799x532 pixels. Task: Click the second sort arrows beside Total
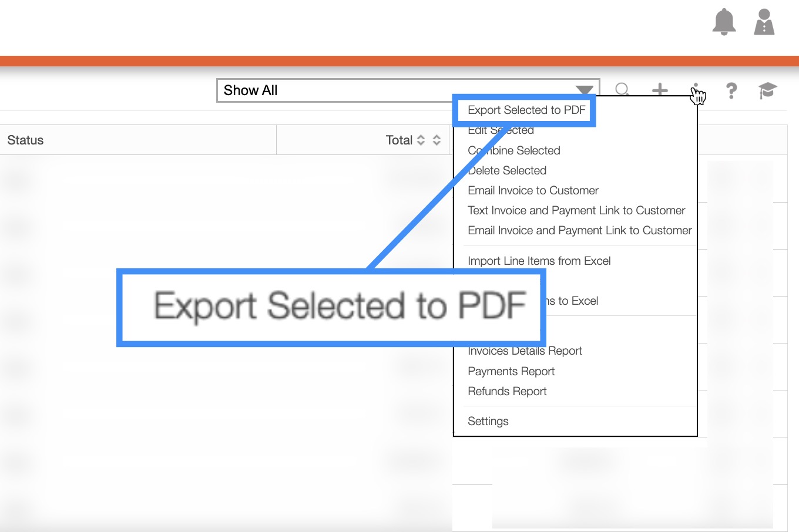point(437,140)
